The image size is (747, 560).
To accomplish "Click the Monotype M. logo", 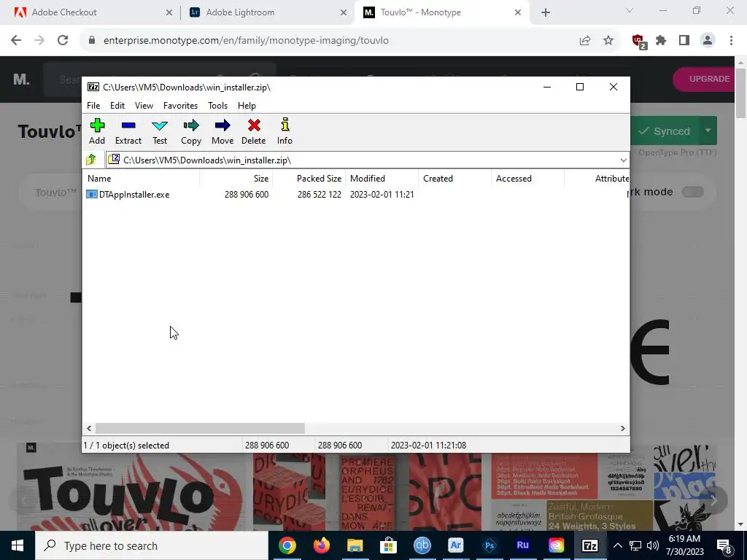I will point(21,79).
